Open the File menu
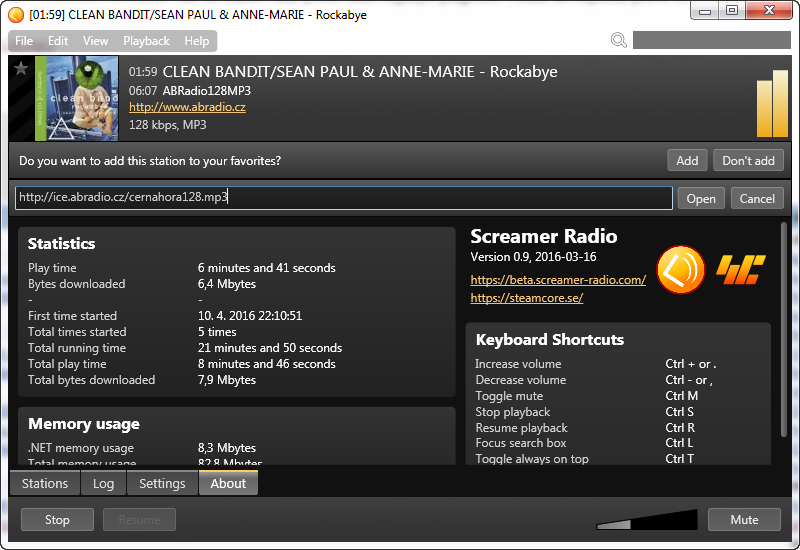 point(24,41)
